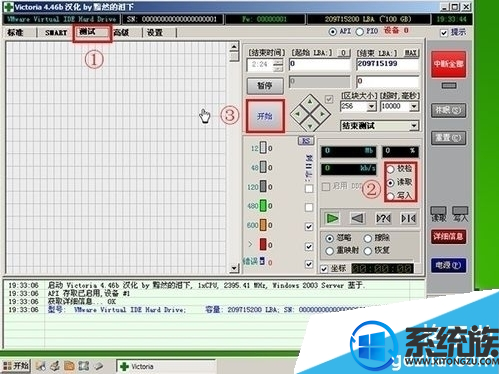This screenshot has width=499, height=374.
Task: Click the 结束 LBA field showing 209715199
Action: pyautogui.click(x=387, y=64)
